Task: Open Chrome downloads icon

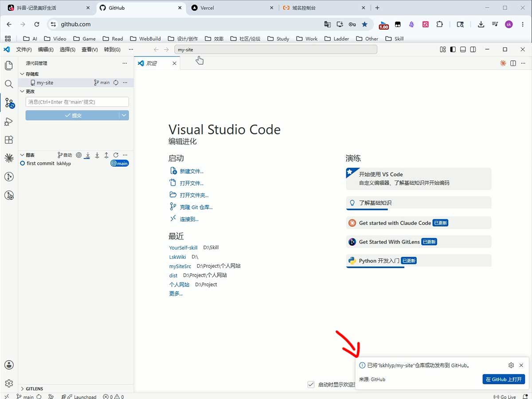Action: coord(481,24)
